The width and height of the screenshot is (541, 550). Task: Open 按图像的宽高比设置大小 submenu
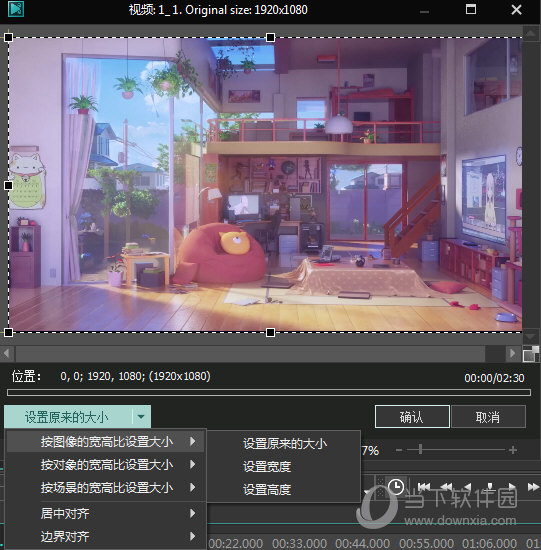click(x=105, y=442)
